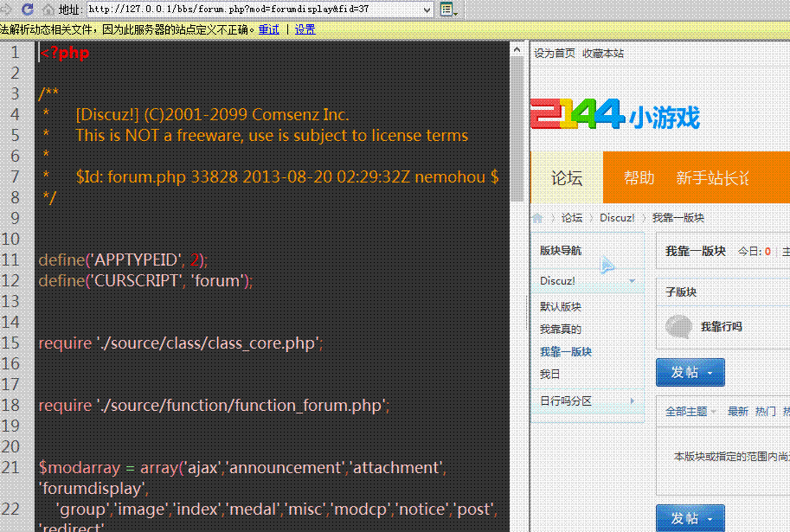Image resolution: width=790 pixels, height=532 pixels.
Task: Open 我靠真的 in the board navigation
Action: (560, 329)
